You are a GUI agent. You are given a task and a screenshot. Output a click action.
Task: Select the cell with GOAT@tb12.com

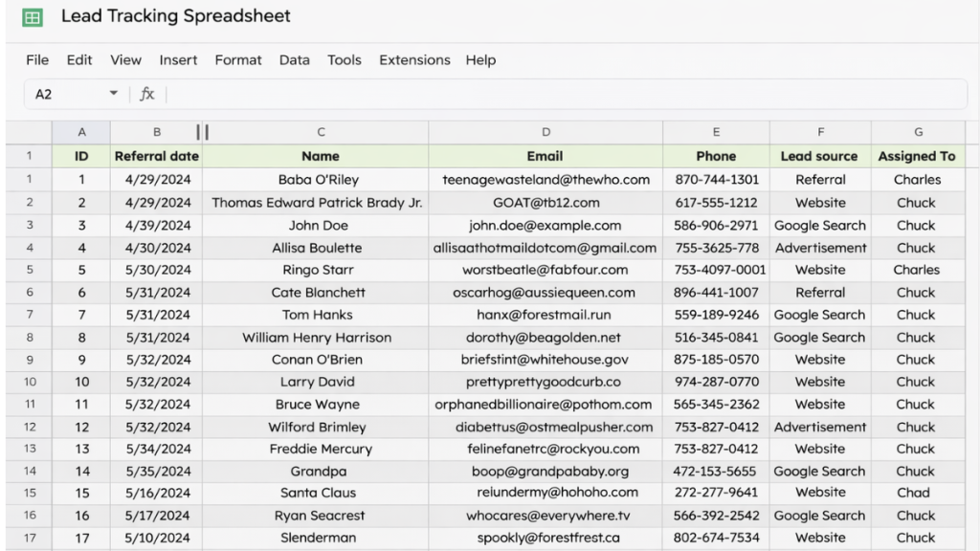[x=546, y=202]
